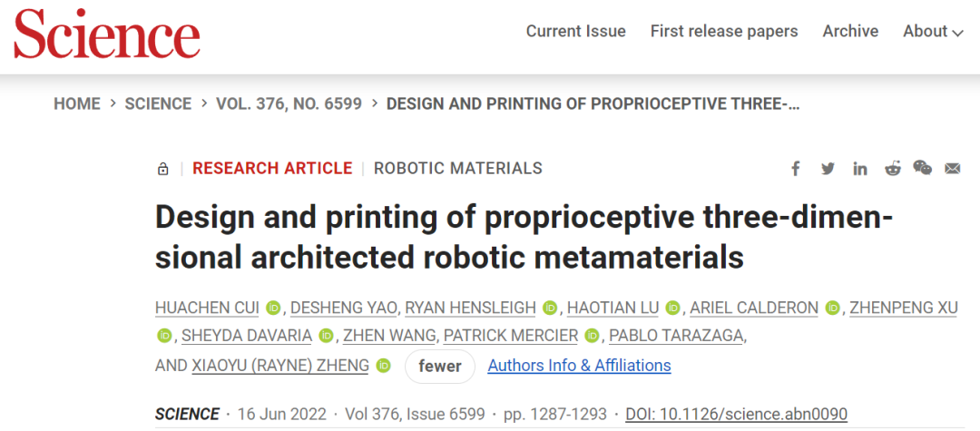Viewport: 980px width, 431px height.
Task: Open Xiaoyu (Rayne) Zheng's ORCID icon
Action: (383, 366)
